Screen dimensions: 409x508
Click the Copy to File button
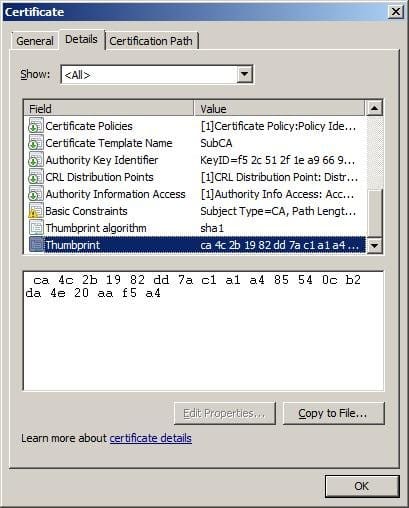tap(333, 413)
